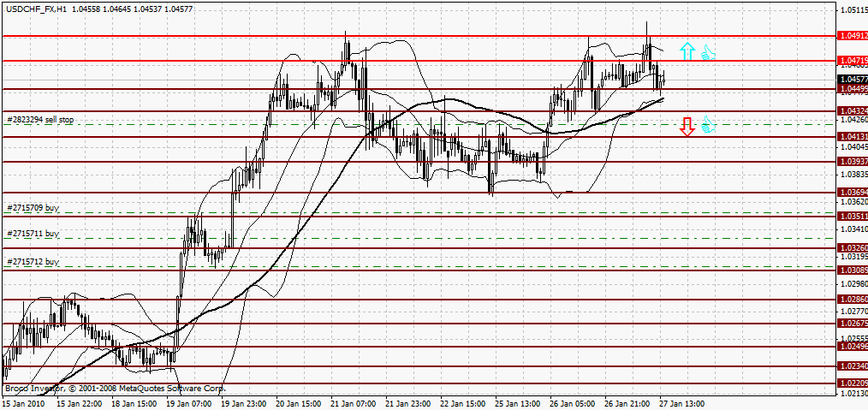Click the 20 Jan 15:00 time label
This screenshot has height=410, width=868.
coord(297,405)
